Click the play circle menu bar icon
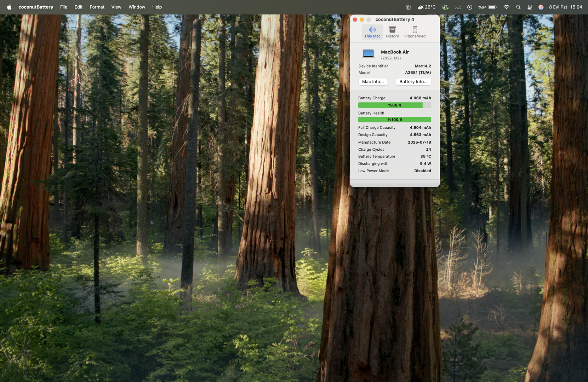Image resolution: width=588 pixels, height=382 pixels. [470, 7]
